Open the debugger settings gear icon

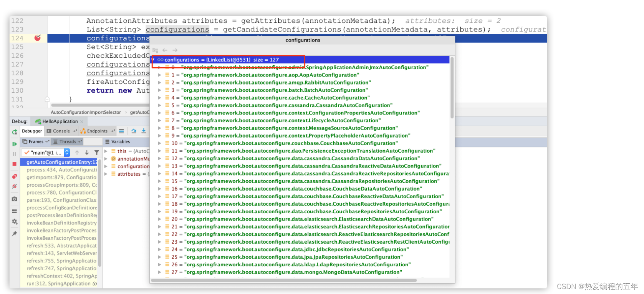pos(15,221)
